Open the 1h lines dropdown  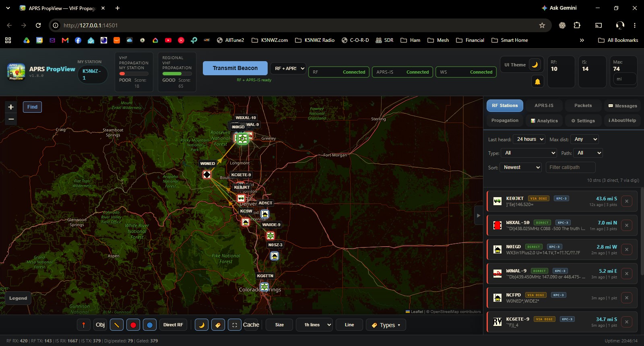tap(314, 325)
